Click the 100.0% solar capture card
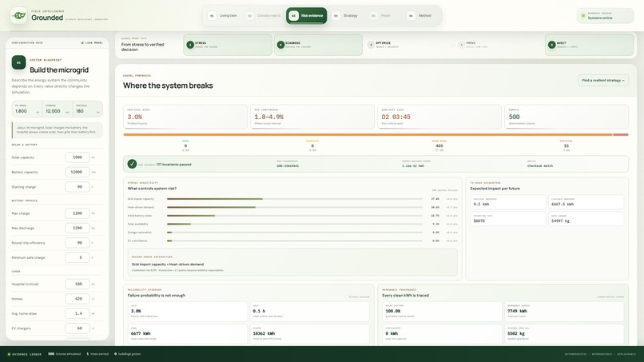644x362 pixels. coord(442,312)
